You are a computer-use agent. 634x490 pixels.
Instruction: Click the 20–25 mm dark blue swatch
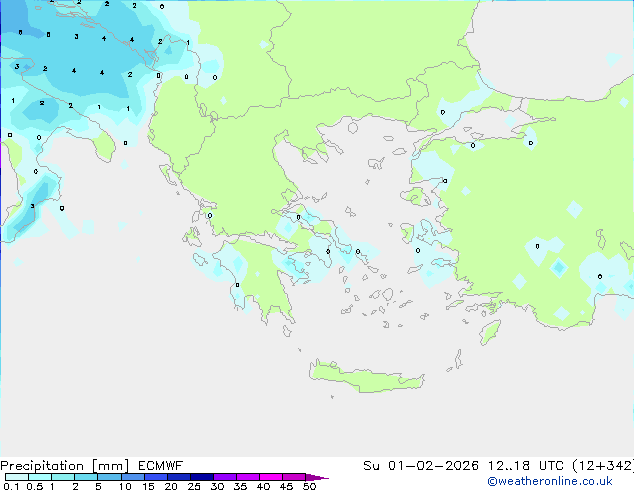tap(179, 477)
